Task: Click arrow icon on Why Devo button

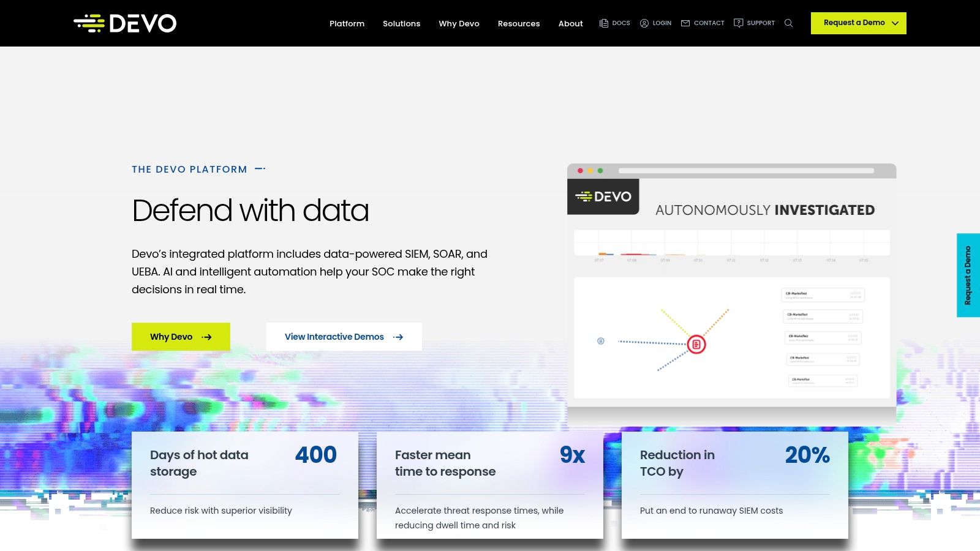Action: coord(207,337)
